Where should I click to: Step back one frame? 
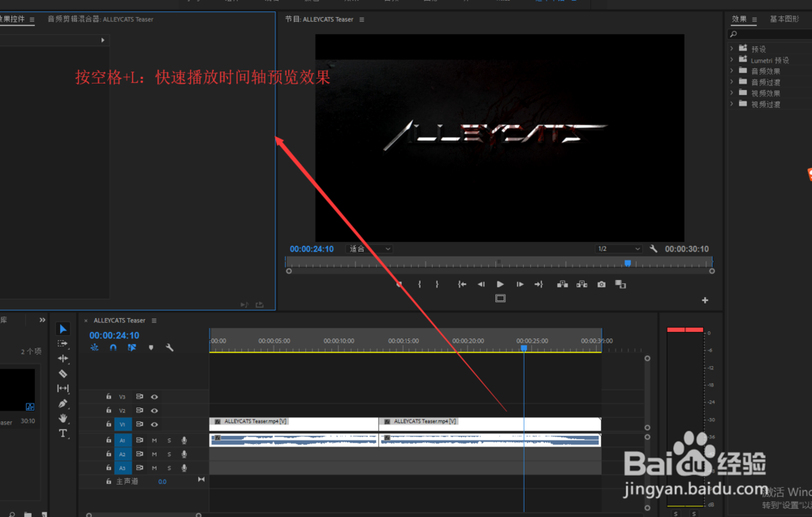coord(481,284)
